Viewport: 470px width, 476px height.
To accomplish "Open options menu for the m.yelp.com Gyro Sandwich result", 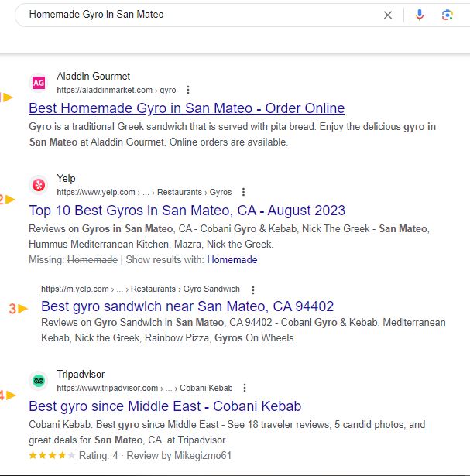I will (253, 290).
